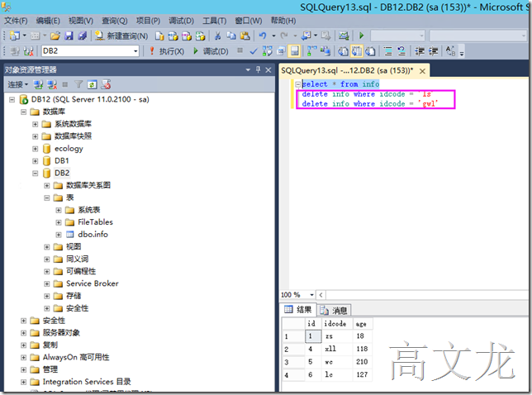Click the Uncomment Selected Lines icon
The image size is (532, 395).
click(401, 51)
